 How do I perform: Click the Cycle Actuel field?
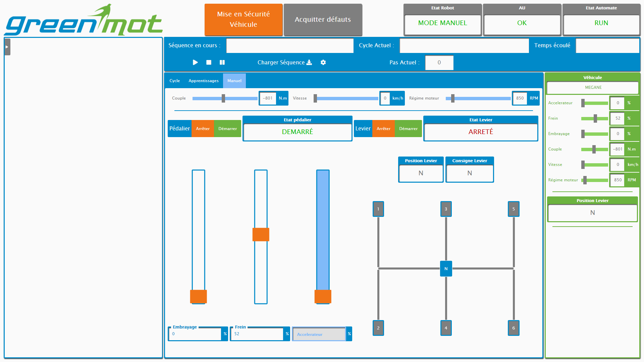pyautogui.click(x=464, y=46)
